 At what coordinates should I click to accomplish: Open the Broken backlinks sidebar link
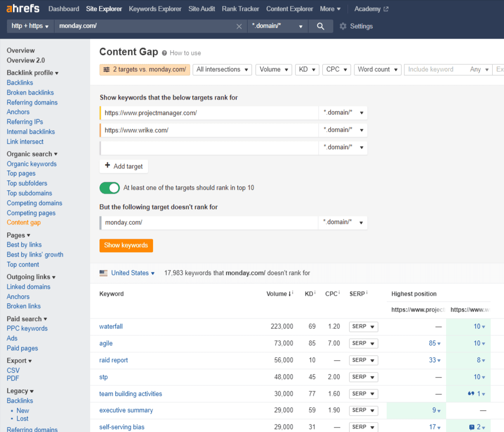point(30,93)
